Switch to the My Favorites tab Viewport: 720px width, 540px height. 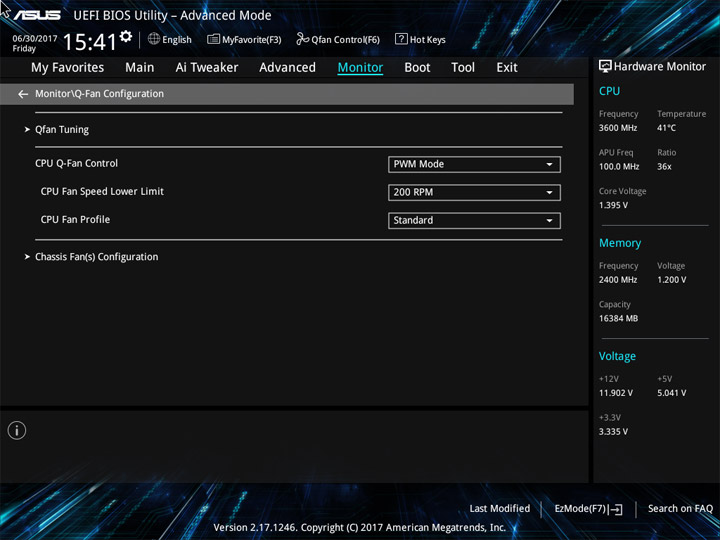(x=68, y=68)
